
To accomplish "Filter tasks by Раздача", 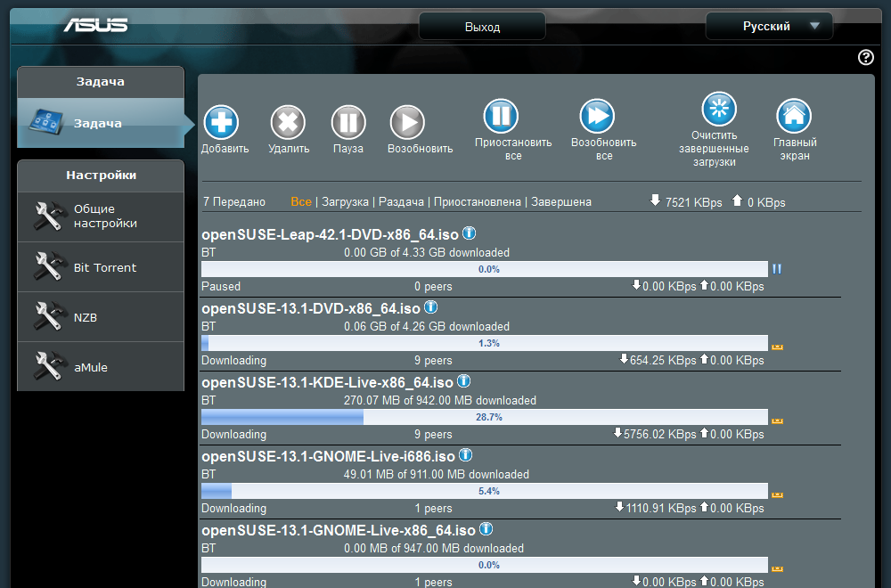I will tap(401, 201).
